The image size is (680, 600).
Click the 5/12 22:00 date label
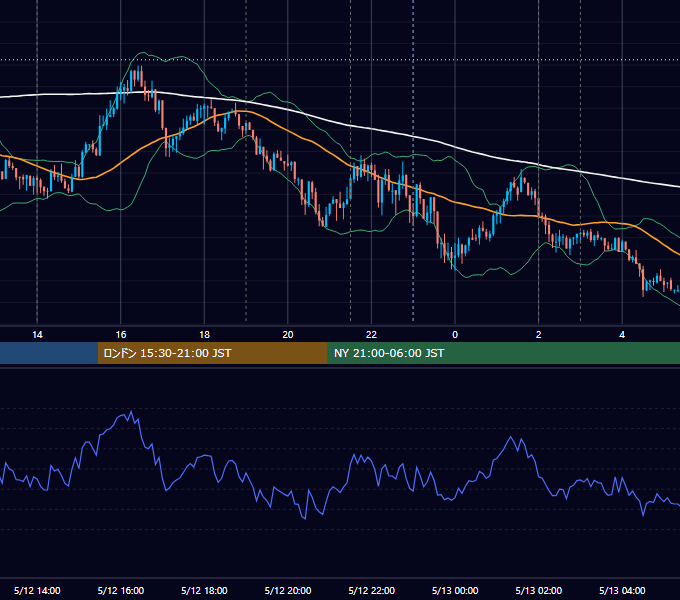[x=372, y=590]
